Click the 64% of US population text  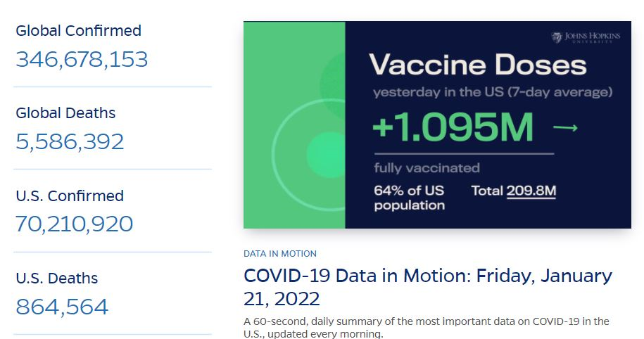(x=409, y=198)
